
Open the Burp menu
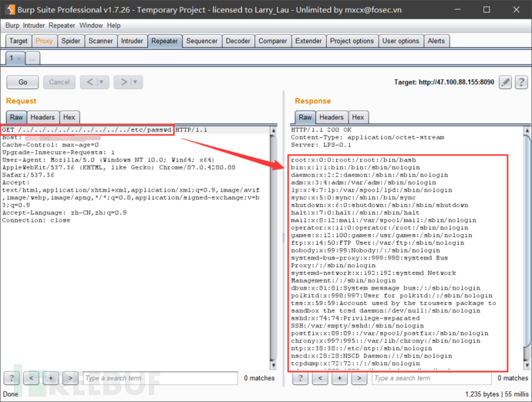(12, 25)
